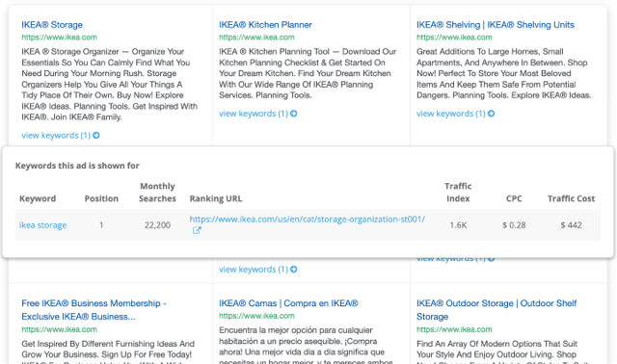The image size is (617, 364).
Task: Select the 22,200 monthly searches value
Action: 157,225
